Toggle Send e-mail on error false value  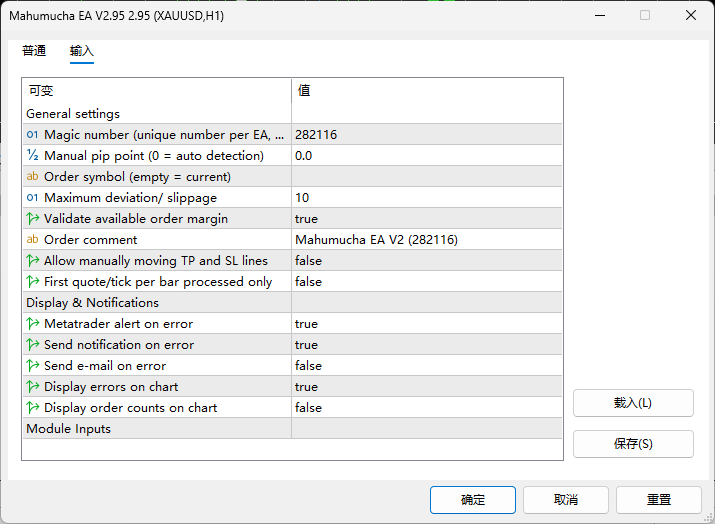point(426,365)
